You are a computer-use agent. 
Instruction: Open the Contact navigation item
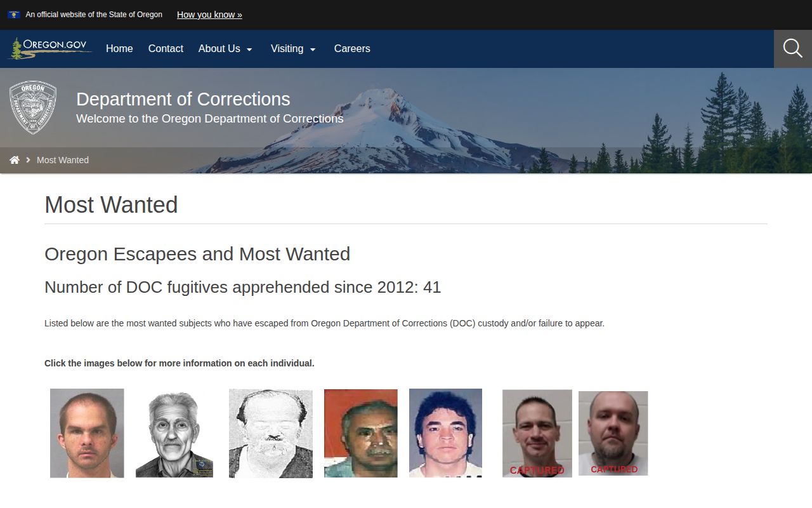tap(166, 49)
